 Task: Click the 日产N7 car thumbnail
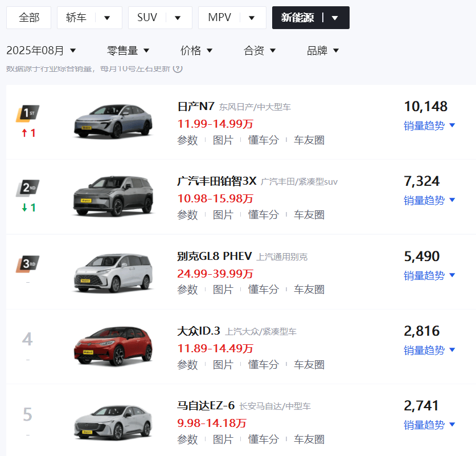pyautogui.click(x=113, y=121)
